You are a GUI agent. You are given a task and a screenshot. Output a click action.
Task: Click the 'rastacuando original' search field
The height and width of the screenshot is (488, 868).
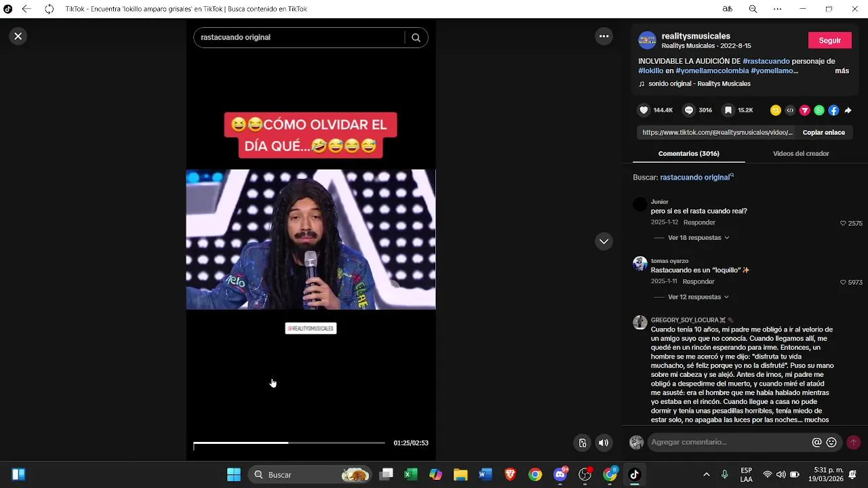pyautogui.click(x=298, y=38)
